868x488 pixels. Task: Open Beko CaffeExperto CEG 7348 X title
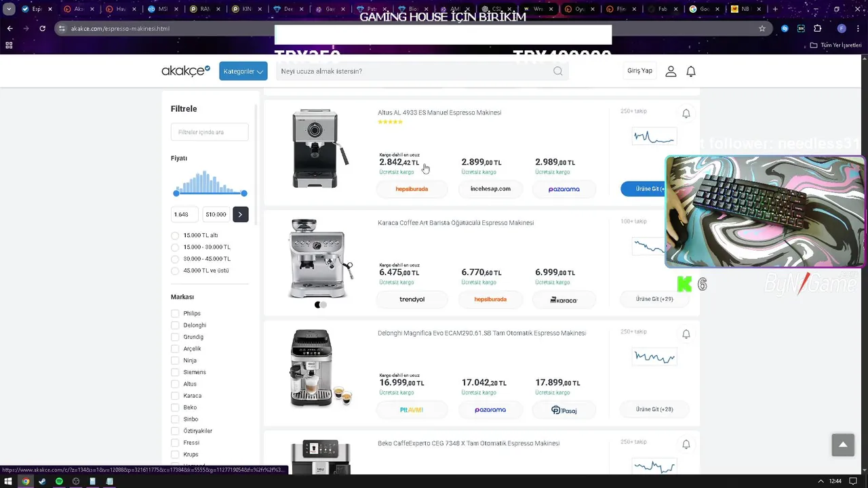469,443
